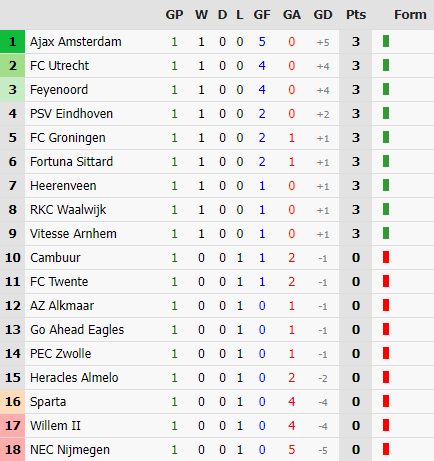
Task: Click PSV Eindhoven's green form bar
Action: point(386,113)
